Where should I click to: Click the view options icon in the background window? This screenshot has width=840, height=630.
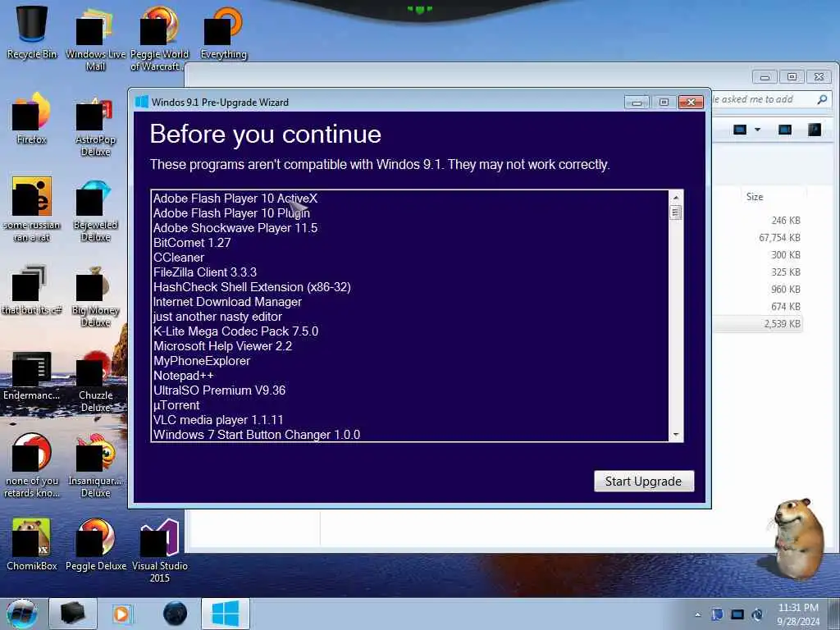tap(740, 130)
